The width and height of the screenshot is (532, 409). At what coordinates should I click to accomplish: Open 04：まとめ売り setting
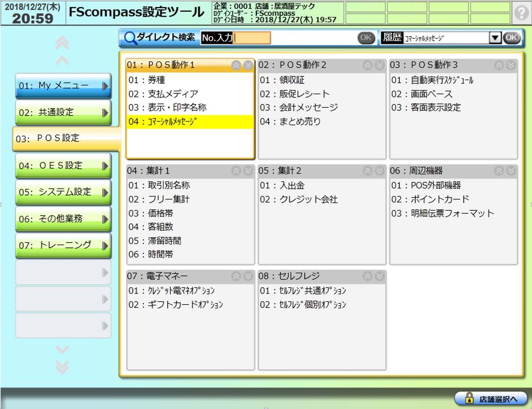pos(322,121)
